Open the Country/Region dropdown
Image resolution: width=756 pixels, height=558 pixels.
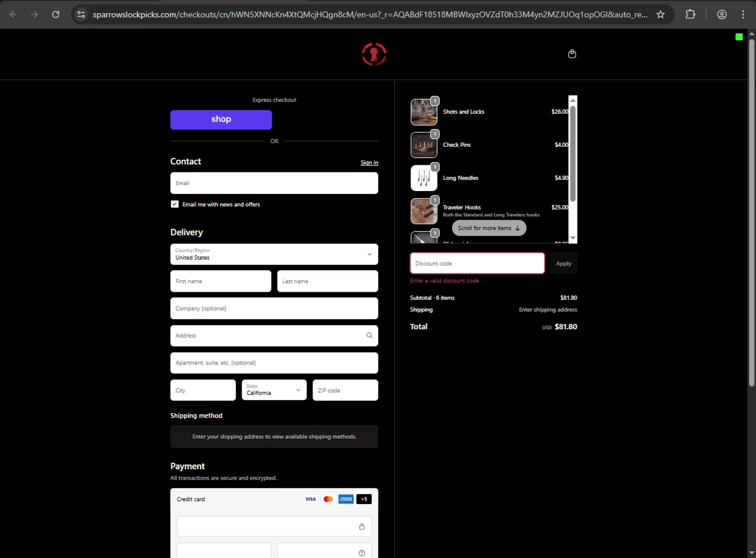pos(274,254)
